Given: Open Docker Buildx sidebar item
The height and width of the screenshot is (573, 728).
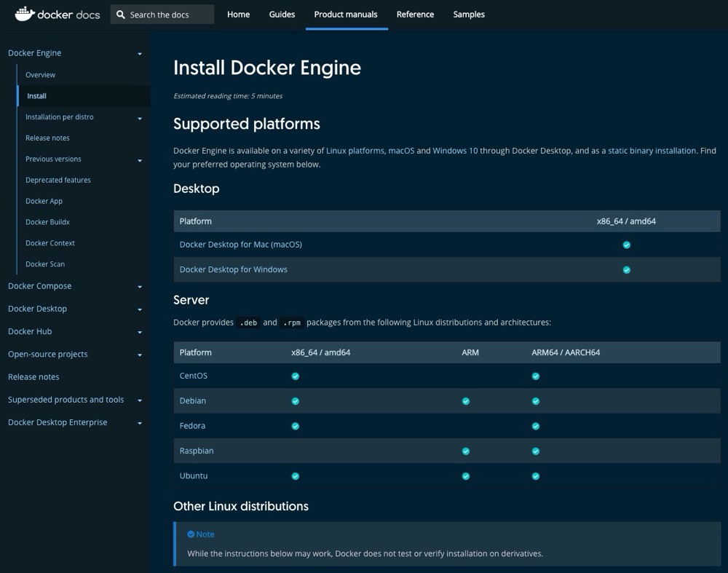Looking at the screenshot, I should click(47, 222).
